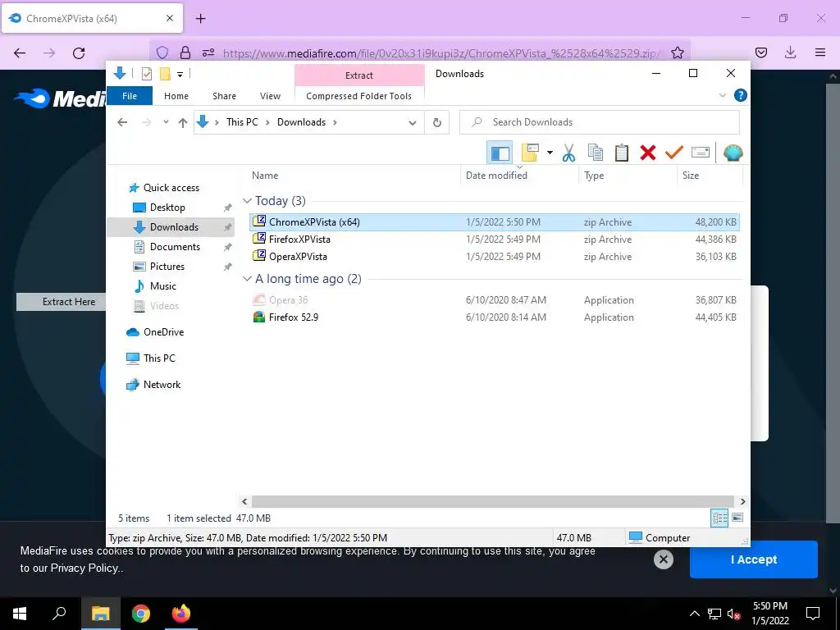The image size is (840, 630).
Task: Click the Search Downloads field
Action: [600, 122]
